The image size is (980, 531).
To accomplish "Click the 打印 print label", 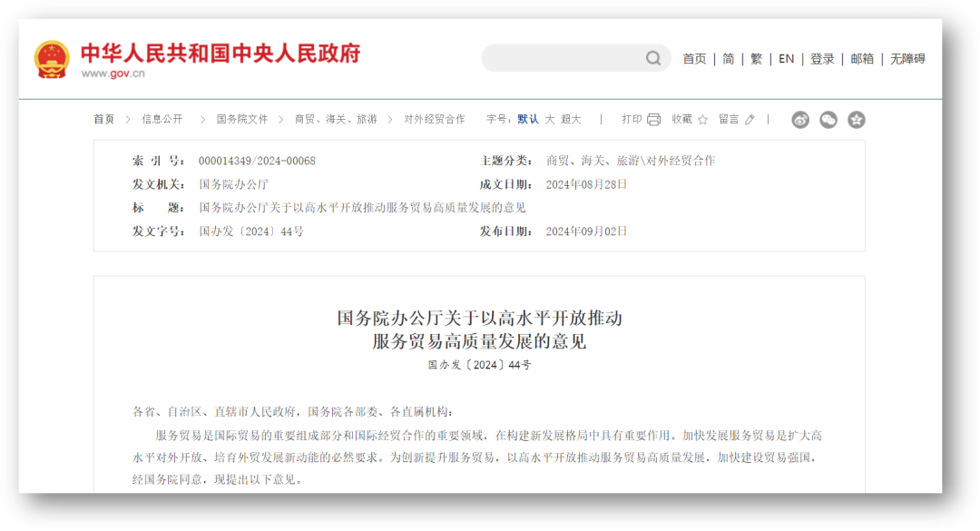I will [x=632, y=119].
